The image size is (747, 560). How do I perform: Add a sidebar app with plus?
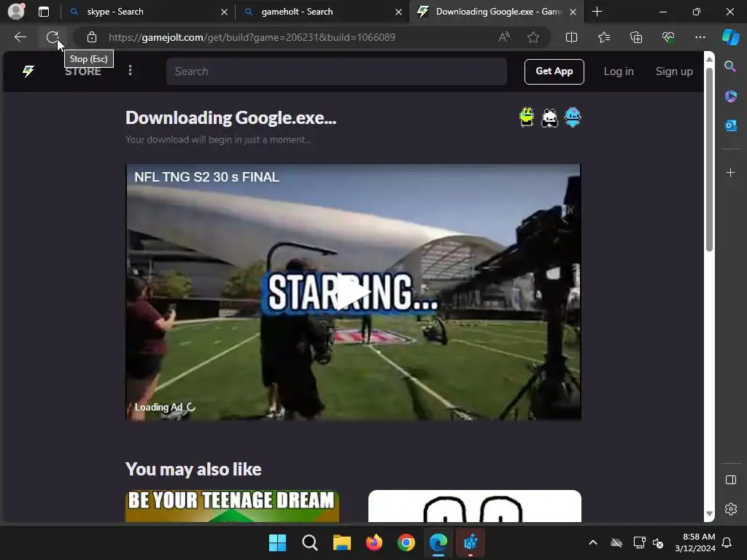730,172
